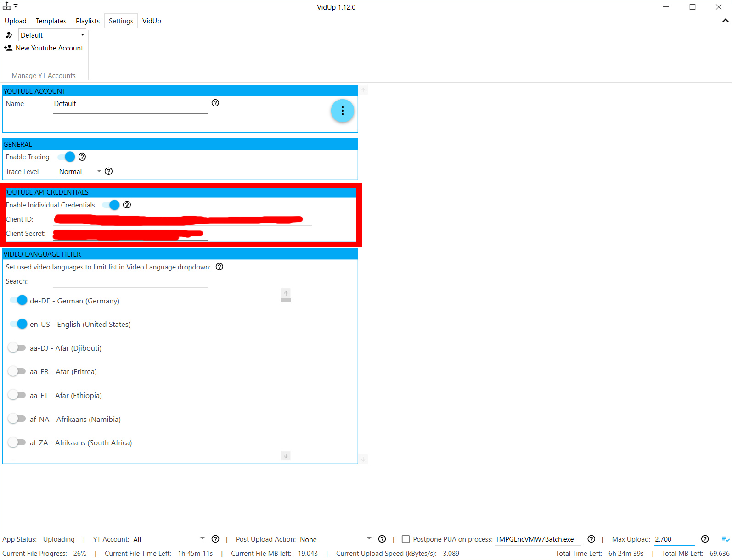Click the list icon in status bar corner
Screen dimensions: 732x560
coord(726,539)
